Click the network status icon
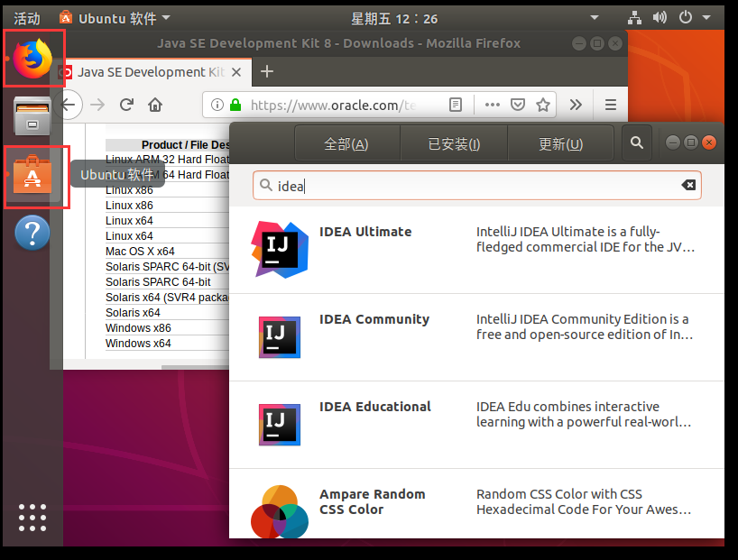Screen dimensions: 738x560 click(634, 18)
